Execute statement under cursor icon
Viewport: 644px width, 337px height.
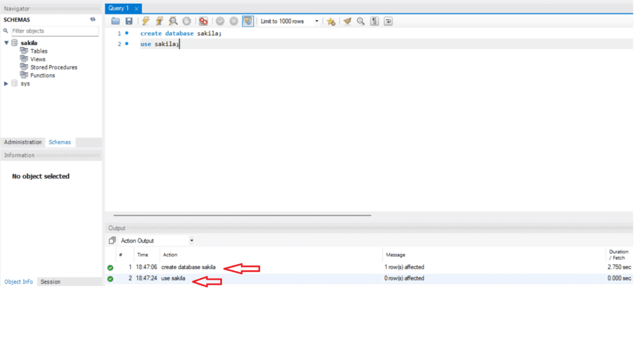click(159, 21)
